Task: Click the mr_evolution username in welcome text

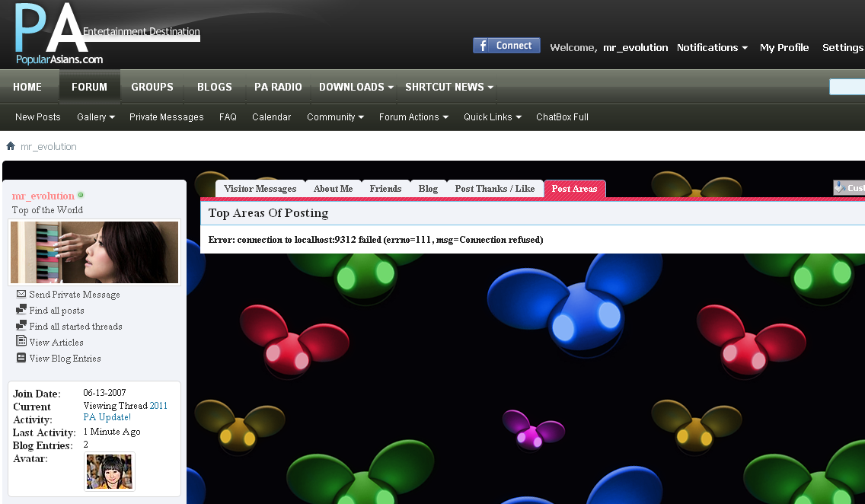Action: point(636,47)
